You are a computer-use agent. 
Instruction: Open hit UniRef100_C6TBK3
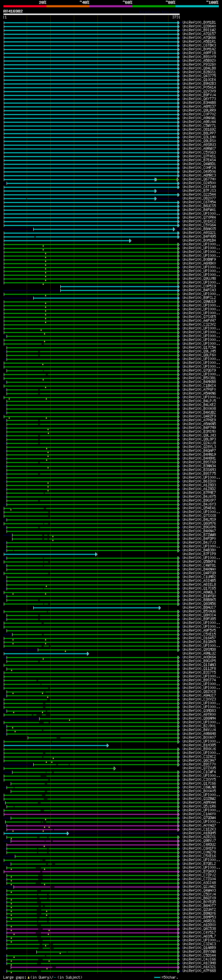(199, 45)
